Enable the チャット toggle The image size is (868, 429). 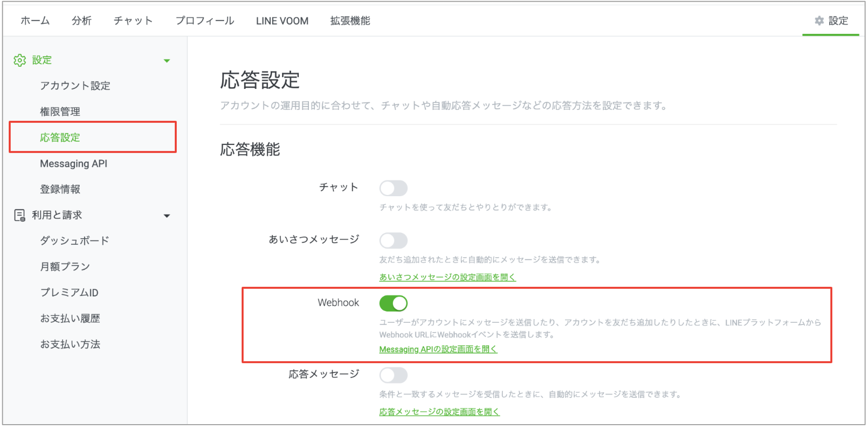[393, 188]
